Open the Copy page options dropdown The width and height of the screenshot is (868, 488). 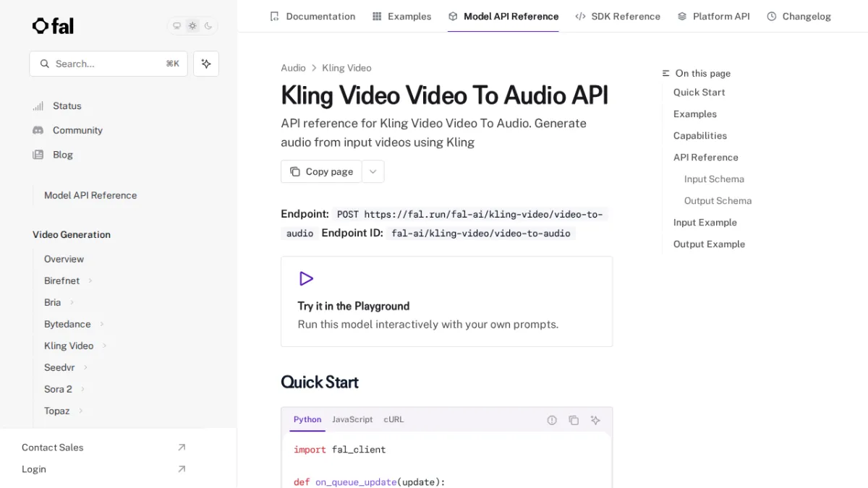point(373,171)
